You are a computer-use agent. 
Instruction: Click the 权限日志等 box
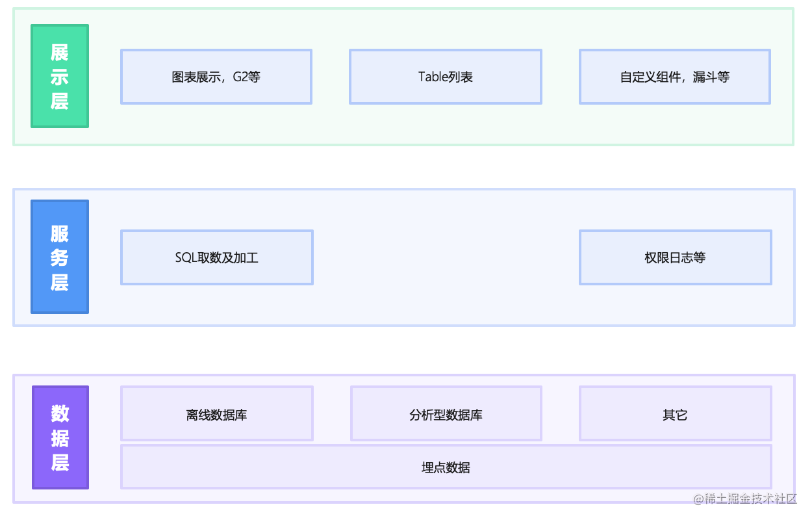click(676, 257)
